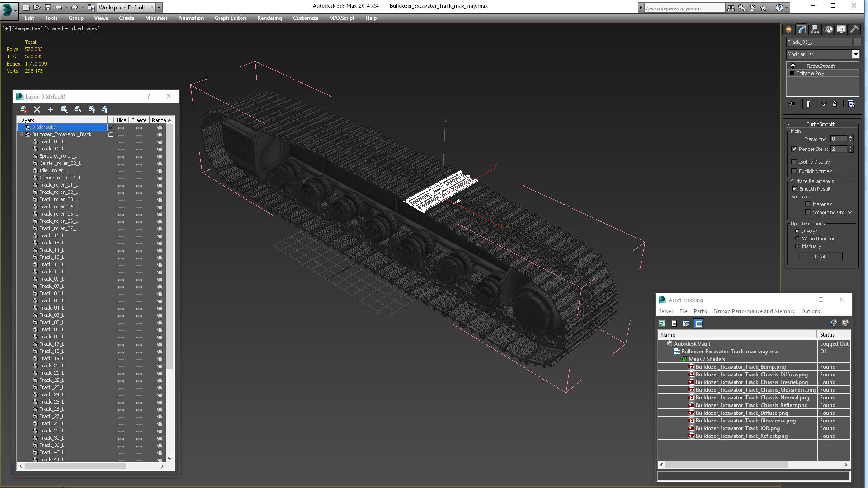868x488 pixels.
Task: Open the Utilities hammer panel tab
Action: 854,29
